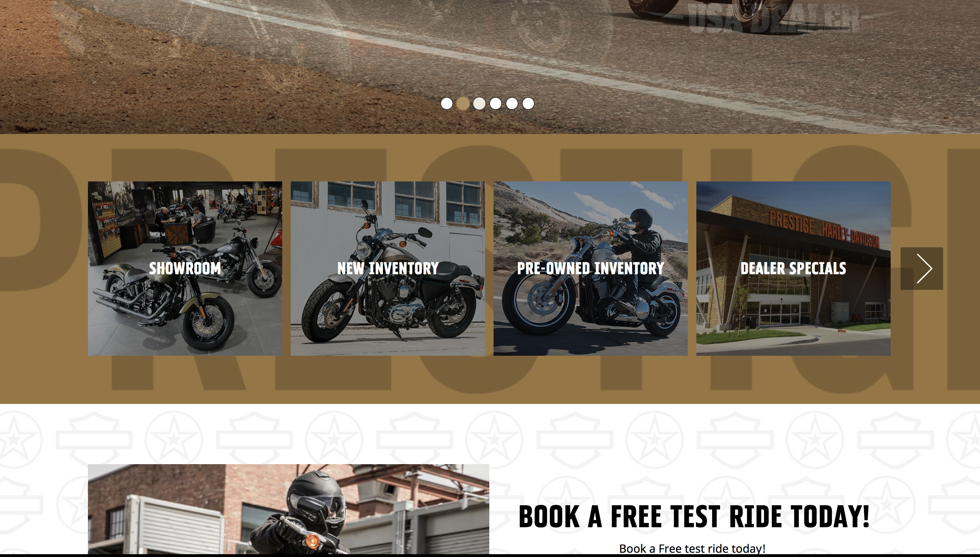Click the New Inventory heading text
980x557 pixels.
tap(388, 268)
